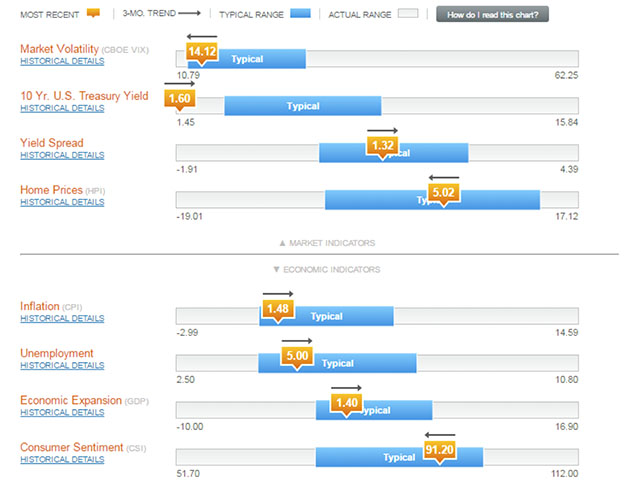Screen dimensions: 630x491
Task: Collapse the Market Indicators section
Action: [x=326, y=243]
